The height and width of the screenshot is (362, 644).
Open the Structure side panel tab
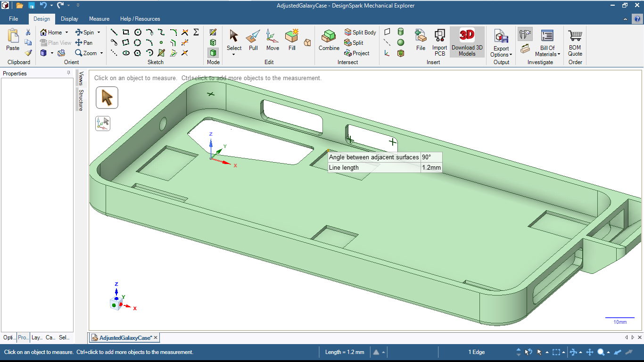[x=81, y=100]
